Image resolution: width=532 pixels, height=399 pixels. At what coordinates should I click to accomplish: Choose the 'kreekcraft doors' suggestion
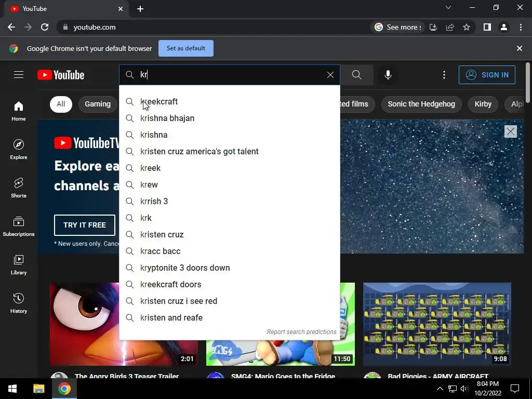pyautogui.click(x=230, y=284)
